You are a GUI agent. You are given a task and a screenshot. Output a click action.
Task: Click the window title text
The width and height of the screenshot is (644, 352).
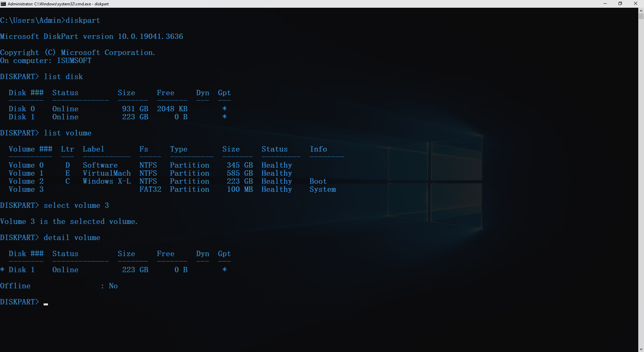58,4
